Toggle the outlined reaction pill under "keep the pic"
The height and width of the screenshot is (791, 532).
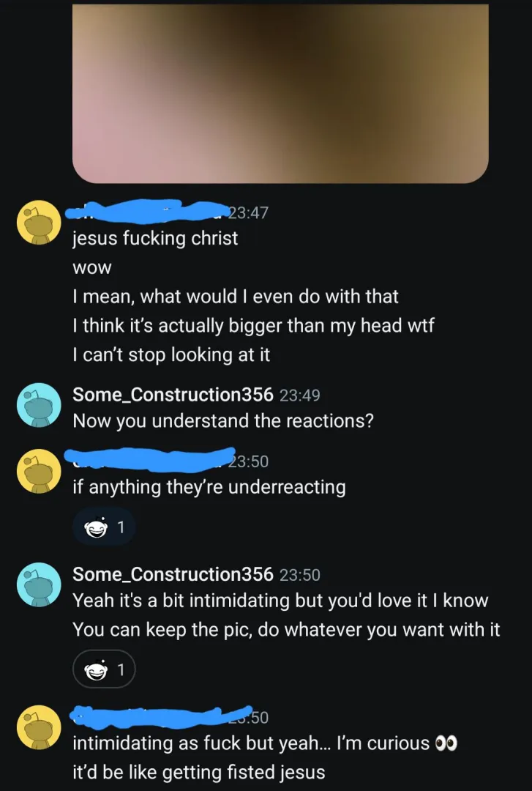(104, 669)
